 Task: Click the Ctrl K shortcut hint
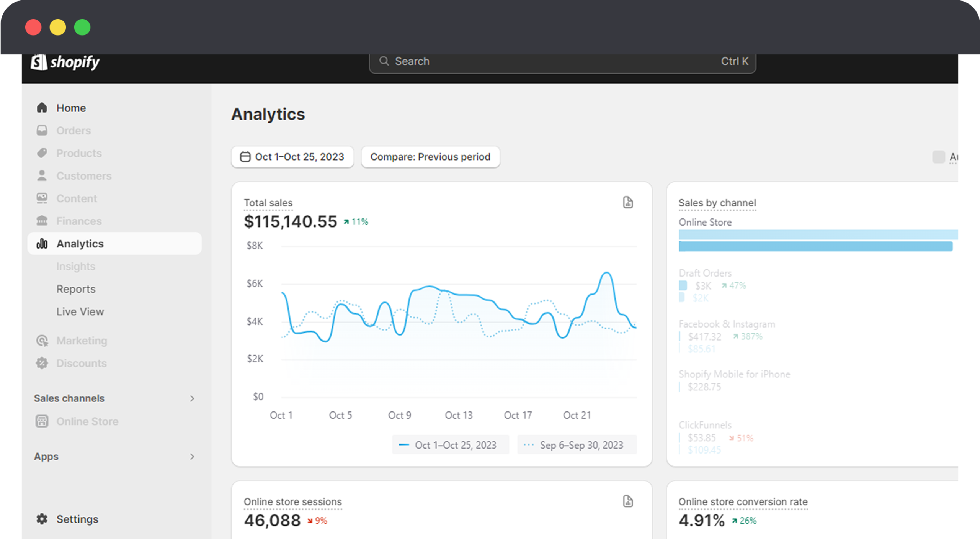coord(734,61)
